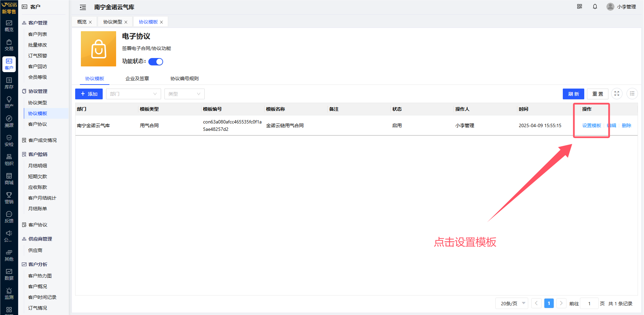Open the 概览 overview sidebar icon

coord(9,26)
